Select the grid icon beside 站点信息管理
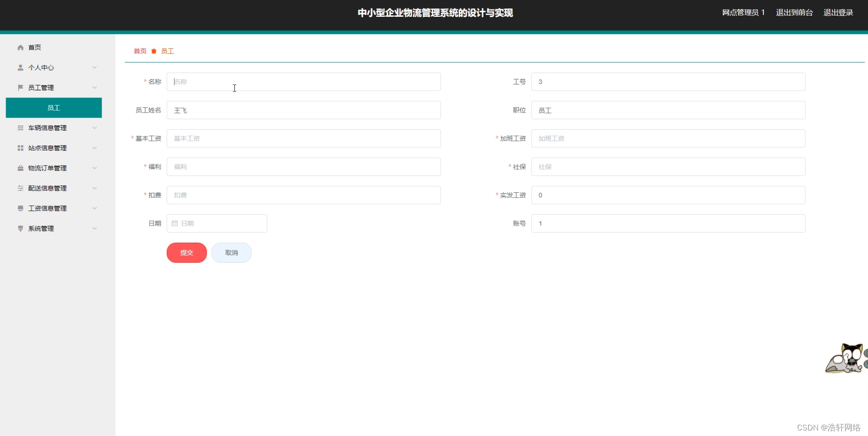Screen dimensions: 868x436 [x=20, y=148]
